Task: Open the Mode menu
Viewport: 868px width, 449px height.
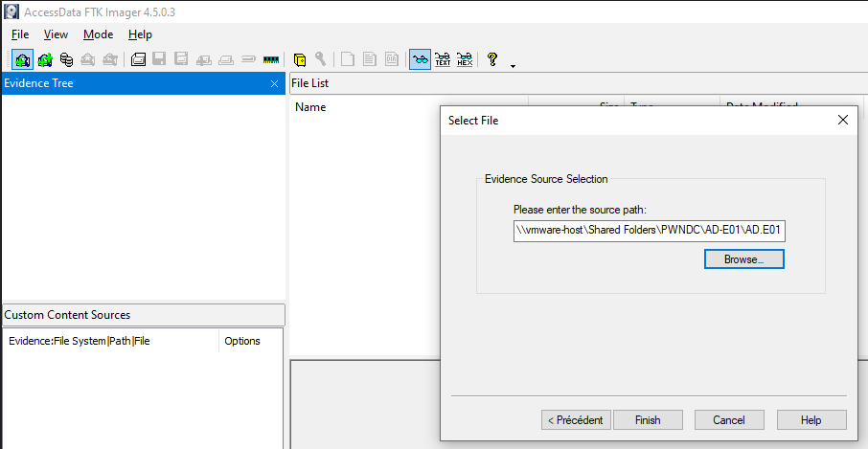Action: [98, 34]
